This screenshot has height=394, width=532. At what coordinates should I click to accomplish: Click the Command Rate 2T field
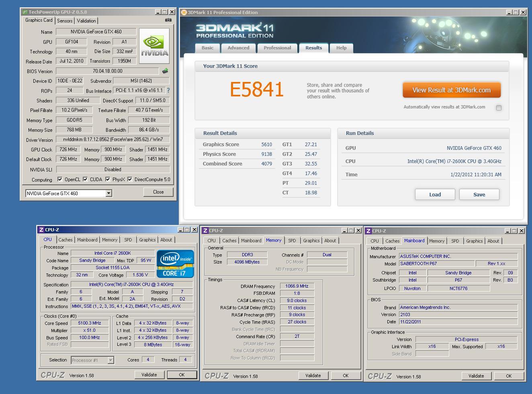[x=297, y=336]
